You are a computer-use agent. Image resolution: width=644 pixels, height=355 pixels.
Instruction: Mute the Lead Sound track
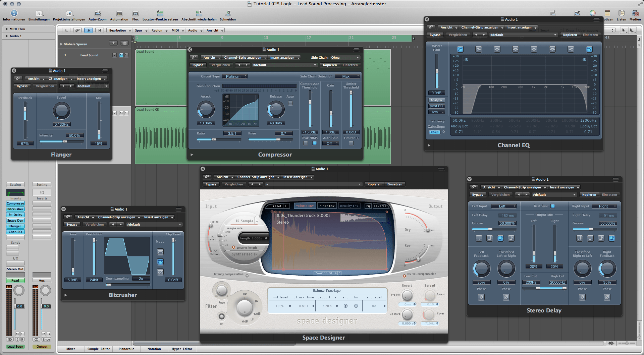(121, 55)
